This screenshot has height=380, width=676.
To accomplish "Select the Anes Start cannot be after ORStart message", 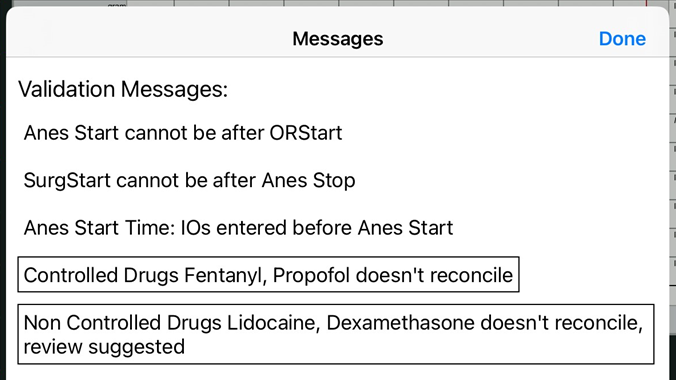I will (x=183, y=133).
